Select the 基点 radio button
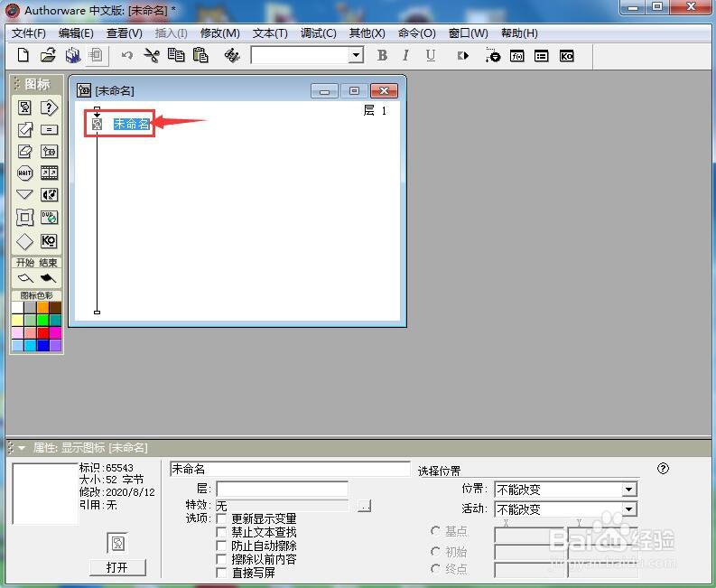 click(435, 531)
